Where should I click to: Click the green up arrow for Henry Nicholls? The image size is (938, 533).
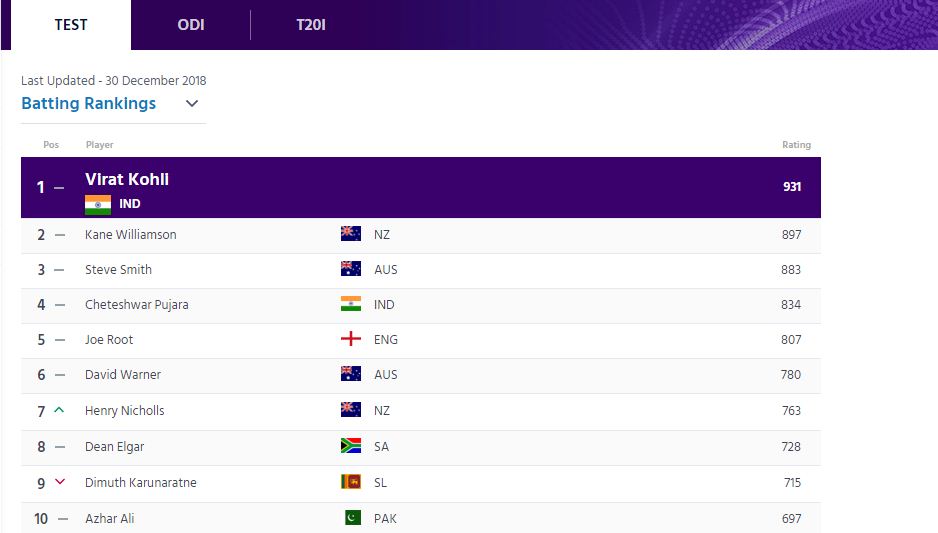click(x=59, y=410)
